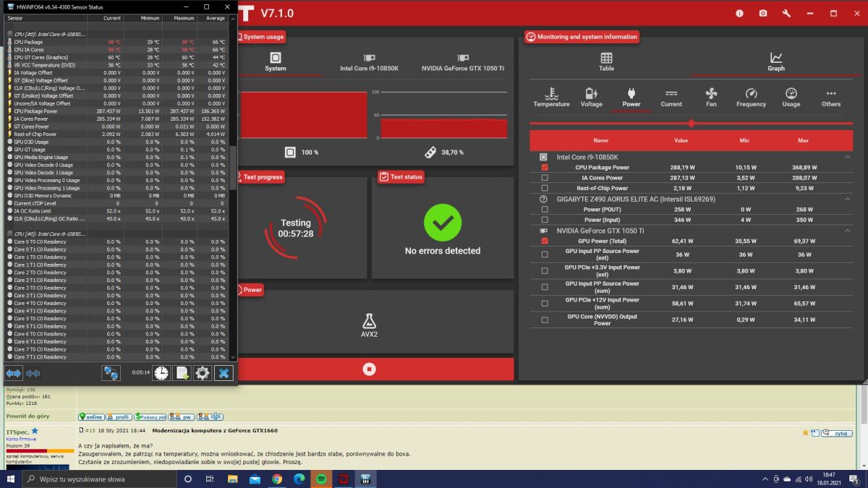868x488 pixels.
Task: Close HWiNFO sensors with X button
Action: click(x=224, y=373)
